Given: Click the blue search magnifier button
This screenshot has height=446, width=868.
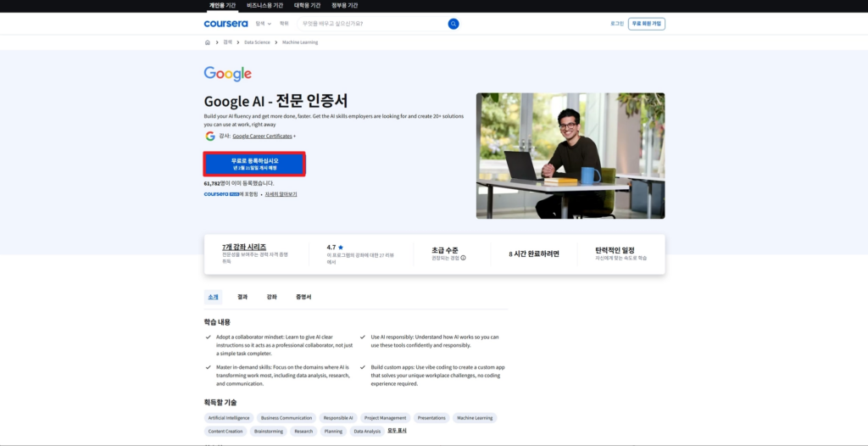Looking at the screenshot, I should click(x=453, y=24).
